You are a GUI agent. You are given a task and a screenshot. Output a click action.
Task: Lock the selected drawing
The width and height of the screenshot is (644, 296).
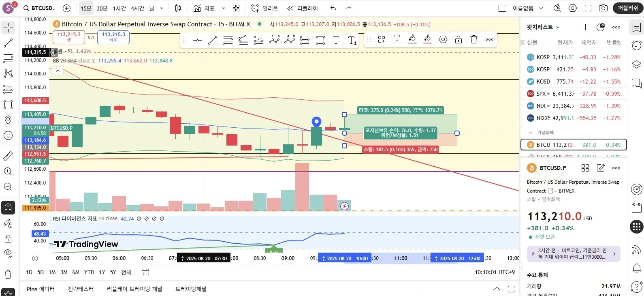click(x=458, y=39)
